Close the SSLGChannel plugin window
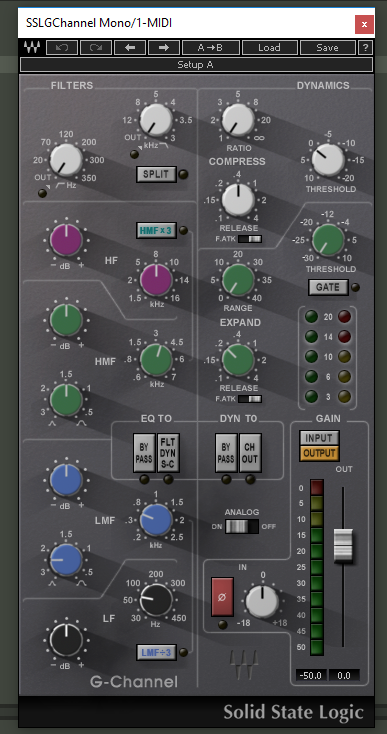The height and width of the screenshot is (734, 387). pos(364,24)
